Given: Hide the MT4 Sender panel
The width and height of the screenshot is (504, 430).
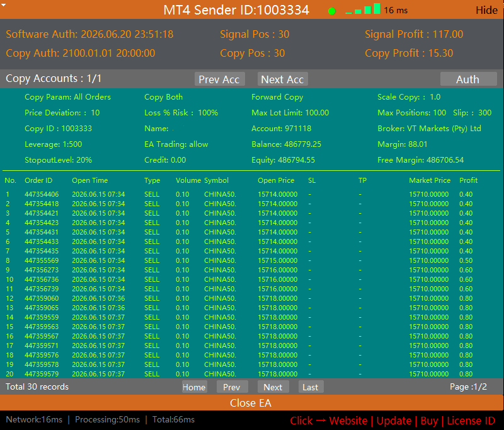Looking at the screenshot, I should click(486, 10).
